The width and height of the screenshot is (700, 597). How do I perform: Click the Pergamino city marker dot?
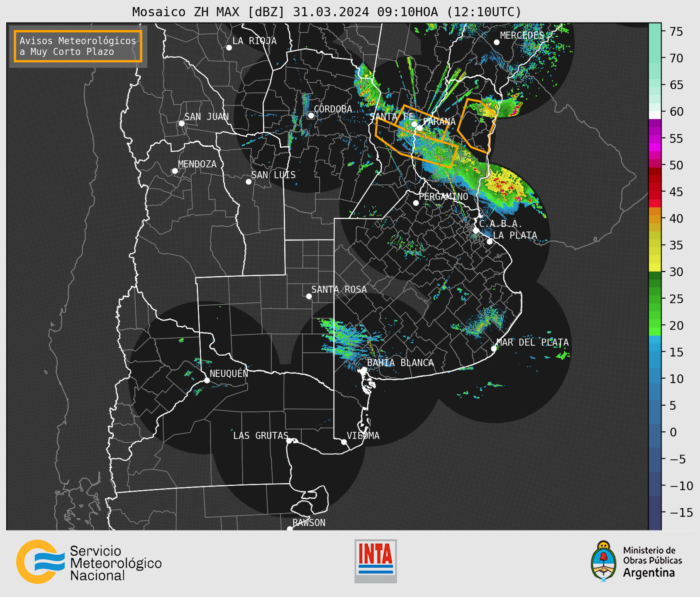click(416, 203)
